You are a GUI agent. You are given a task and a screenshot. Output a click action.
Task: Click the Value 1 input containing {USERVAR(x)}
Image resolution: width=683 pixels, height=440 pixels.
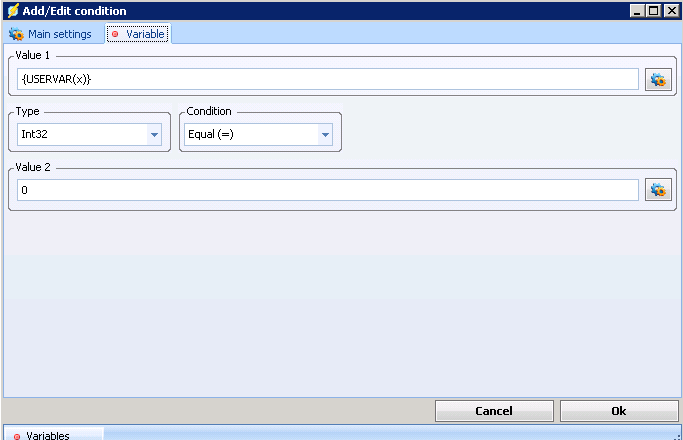(327, 79)
